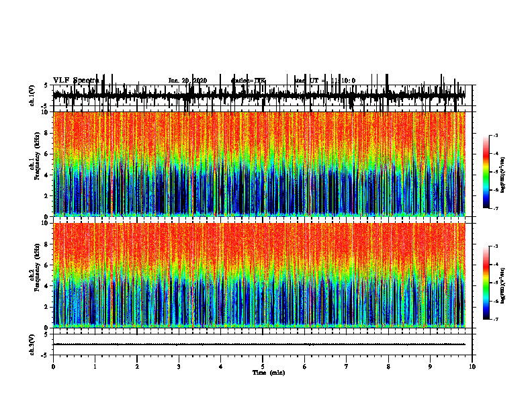This screenshot has height=411, width=532.
Task: Click the ch.2 spectrogram color bar
Action: pos(486,283)
